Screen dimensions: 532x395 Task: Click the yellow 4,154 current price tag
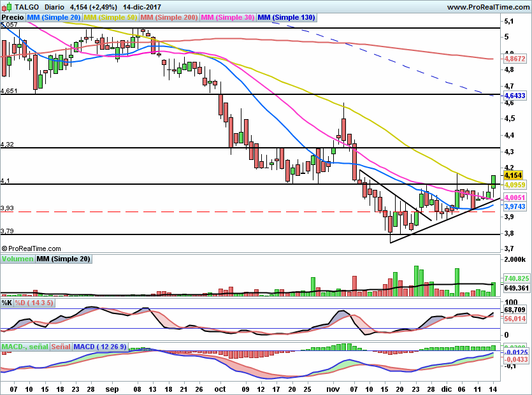click(513, 175)
